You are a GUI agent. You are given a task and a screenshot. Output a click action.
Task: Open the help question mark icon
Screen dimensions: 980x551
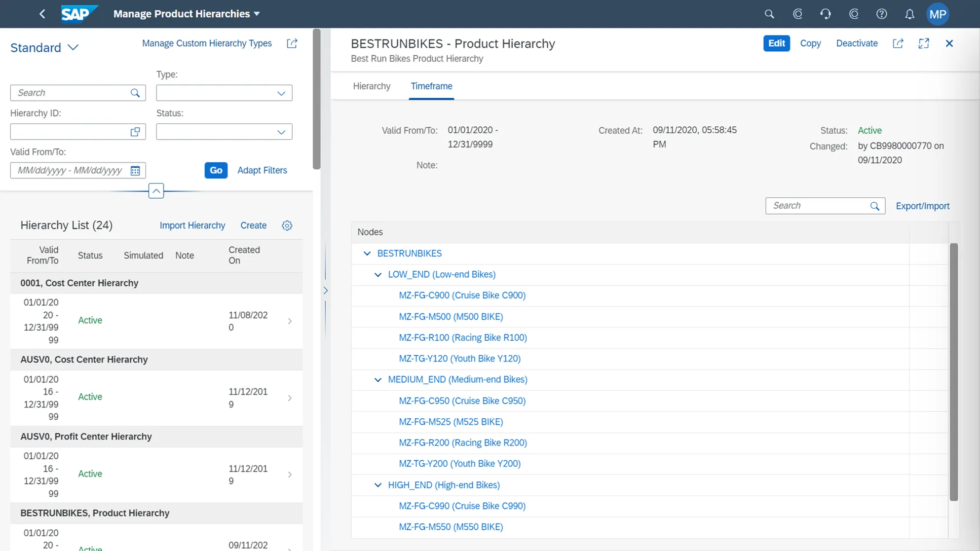click(x=881, y=14)
